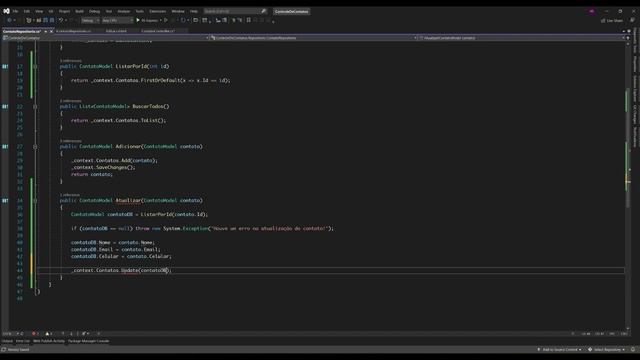
Task: Click the bookmark toolbar icon
Action: click(x=249, y=20)
